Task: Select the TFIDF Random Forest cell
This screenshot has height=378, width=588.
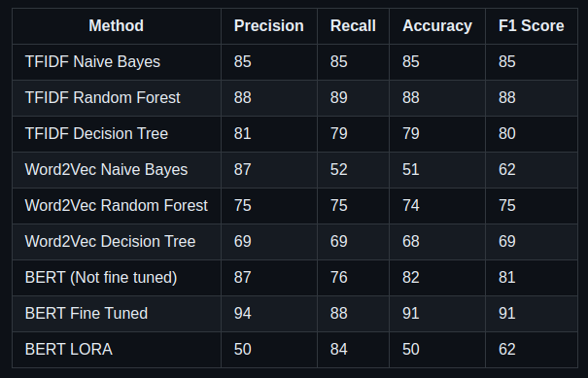Action: pos(117,98)
